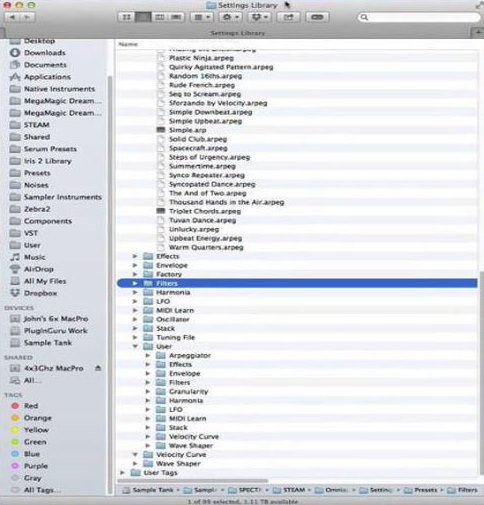484x505 pixels.
Task: Collapse the User folder
Action: (135, 346)
